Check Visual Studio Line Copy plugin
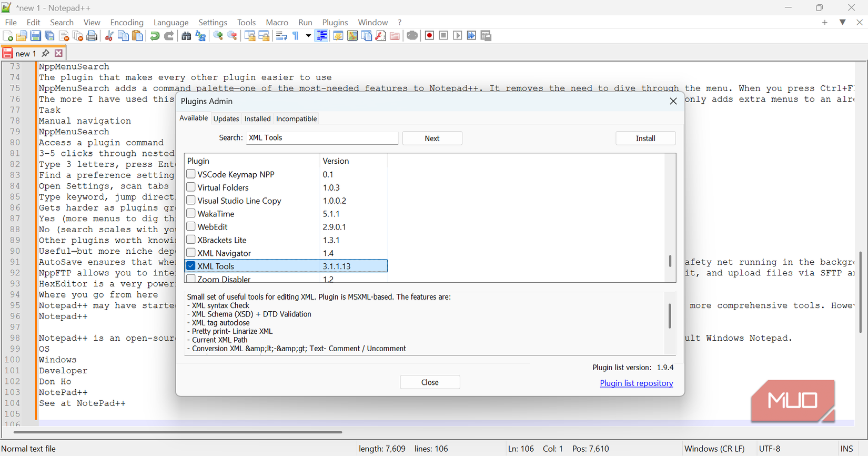 [191, 200]
